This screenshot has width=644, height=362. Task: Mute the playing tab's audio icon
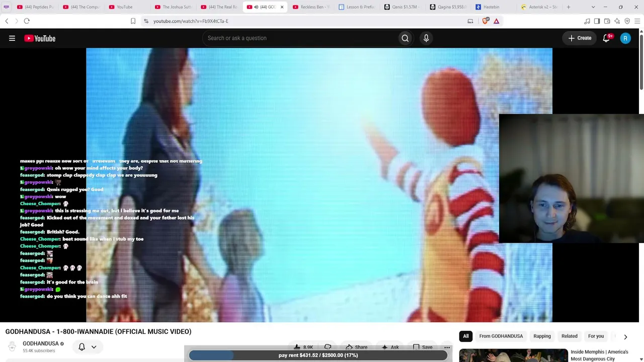pos(256,7)
